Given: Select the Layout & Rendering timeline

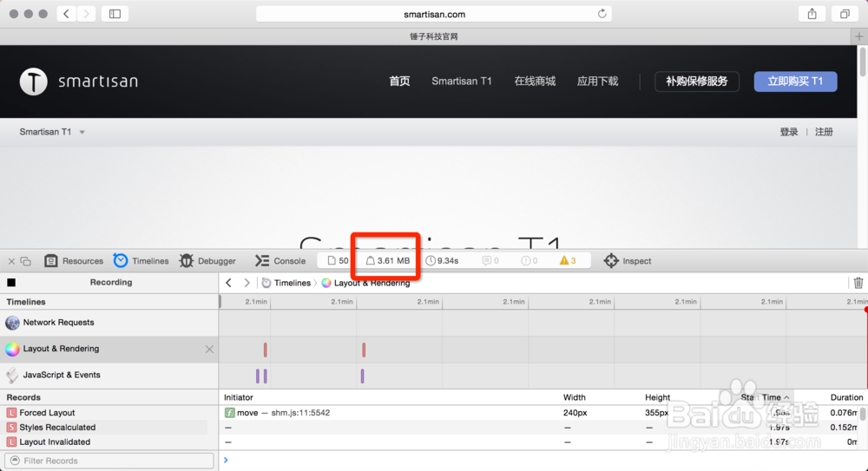Looking at the screenshot, I should click(109, 349).
